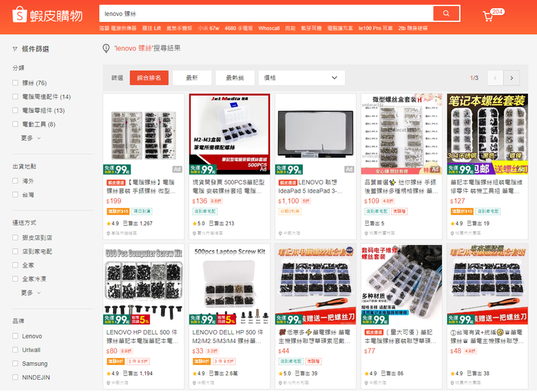Expand 更多 under category filters
537x392 pixels.
point(31,138)
